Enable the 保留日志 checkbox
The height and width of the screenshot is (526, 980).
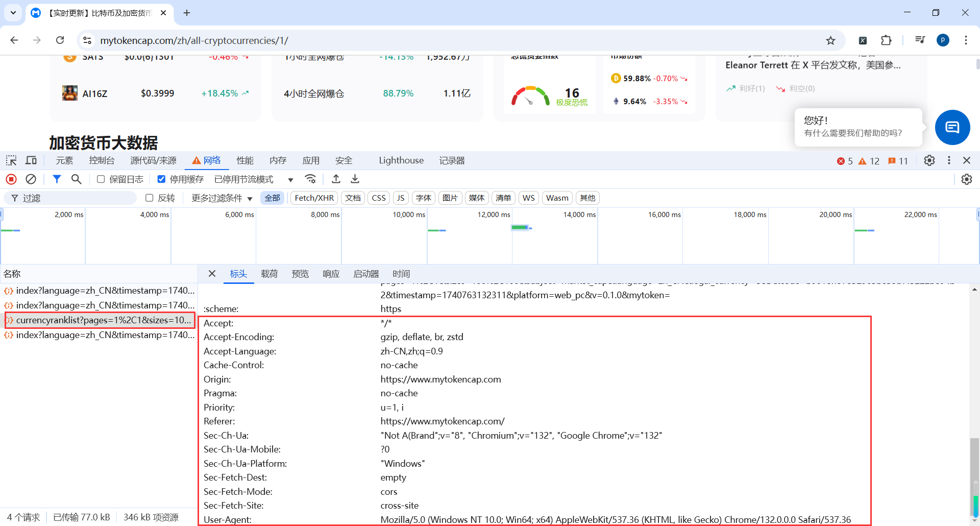(x=101, y=179)
